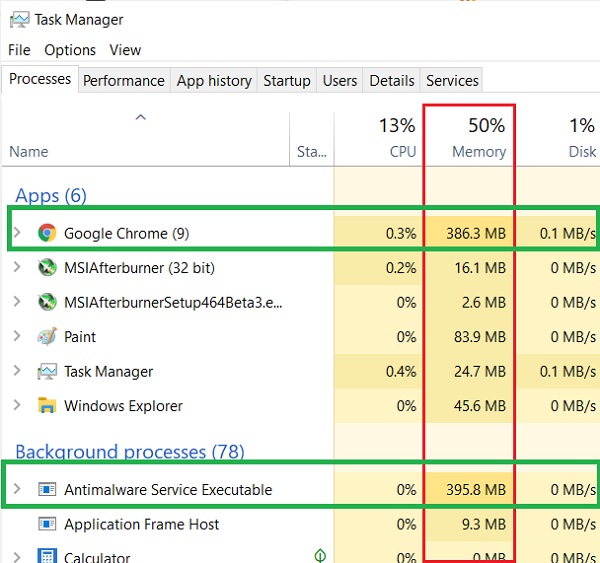Screen dimensions: 600x563
Task: Expand the Google Chrome (9) process group
Action: point(17,232)
